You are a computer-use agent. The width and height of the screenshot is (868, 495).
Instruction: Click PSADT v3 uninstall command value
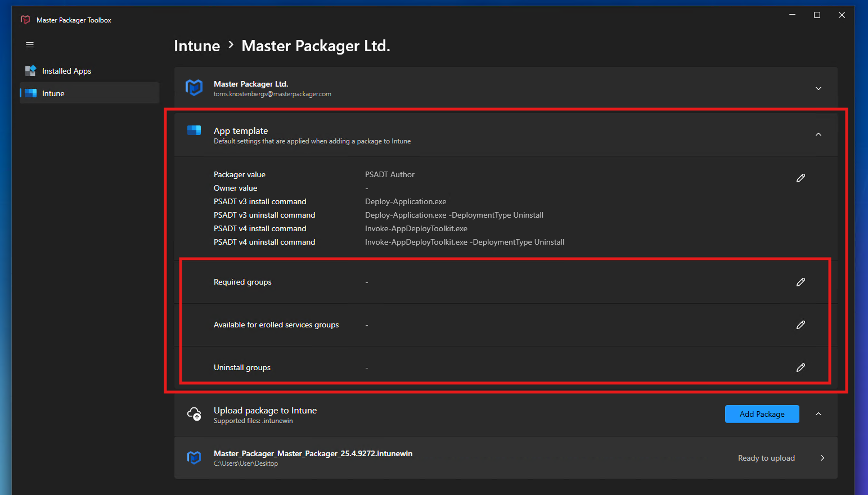(454, 215)
